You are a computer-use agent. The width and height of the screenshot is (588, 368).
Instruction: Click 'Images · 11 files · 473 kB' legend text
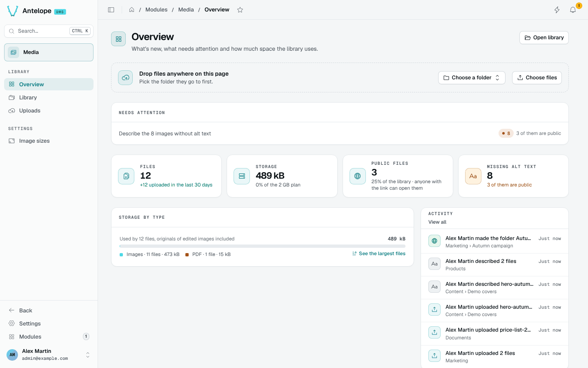pos(153,254)
